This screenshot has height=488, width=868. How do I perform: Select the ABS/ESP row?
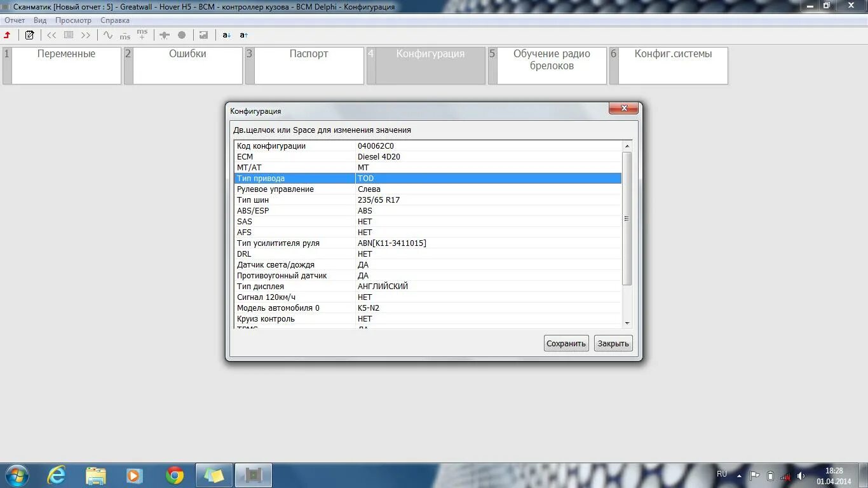[428, 211]
